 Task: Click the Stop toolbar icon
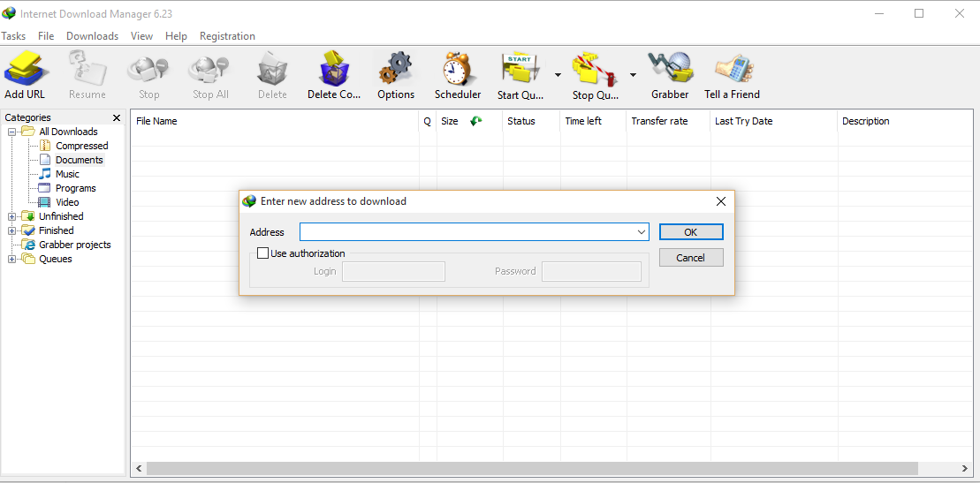coord(148,69)
